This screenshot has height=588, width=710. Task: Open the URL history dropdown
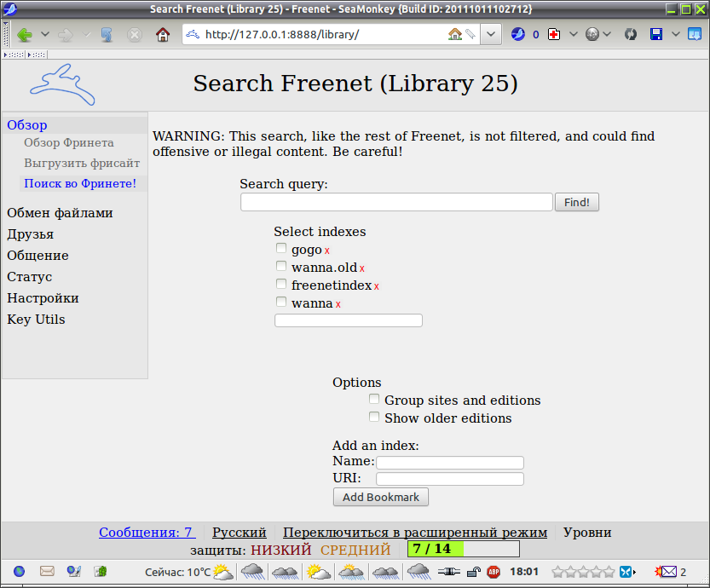pyautogui.click(x=491, y=34)
